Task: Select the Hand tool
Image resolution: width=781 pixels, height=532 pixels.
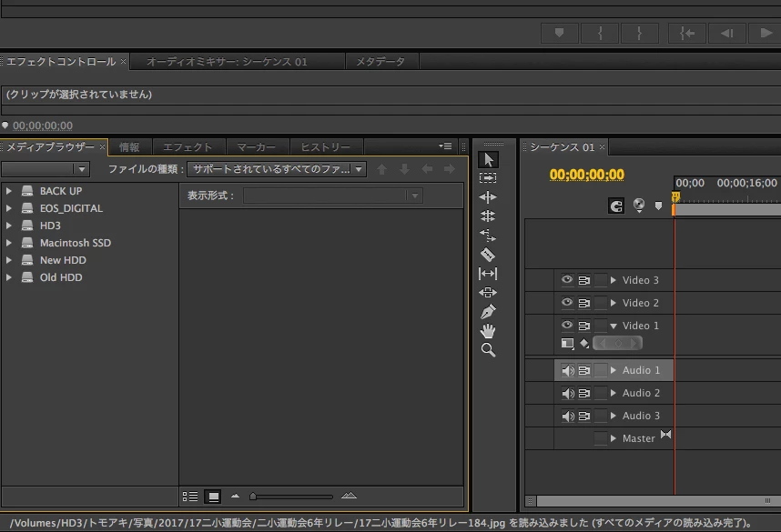Action: point(488,331)
